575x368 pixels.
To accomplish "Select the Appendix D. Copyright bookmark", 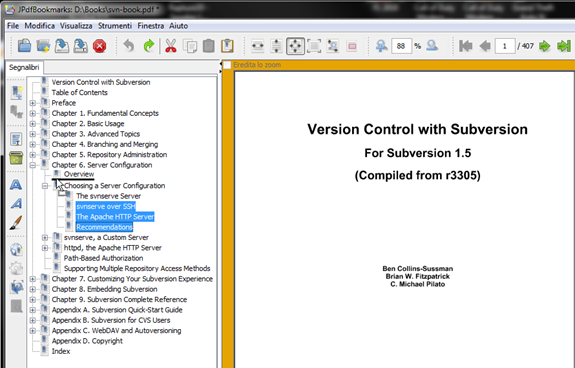I will [x=87, y=341].
